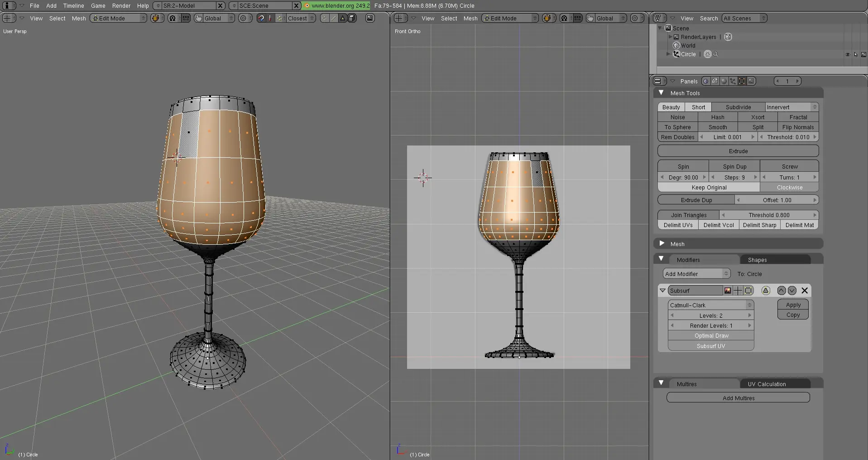Toggle the Clockwise spin option
Screen dimensions: 868x460
pyautogui.click(x=789, y=188)
